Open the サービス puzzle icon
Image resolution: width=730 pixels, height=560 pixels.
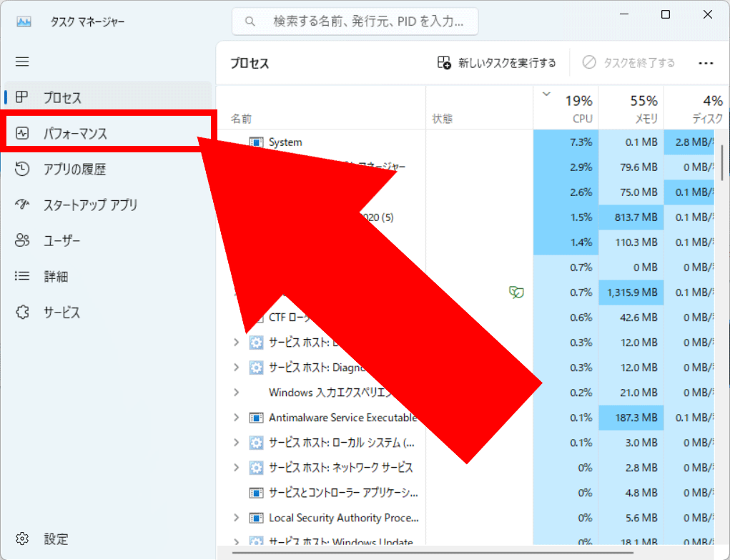coord(22,313)
